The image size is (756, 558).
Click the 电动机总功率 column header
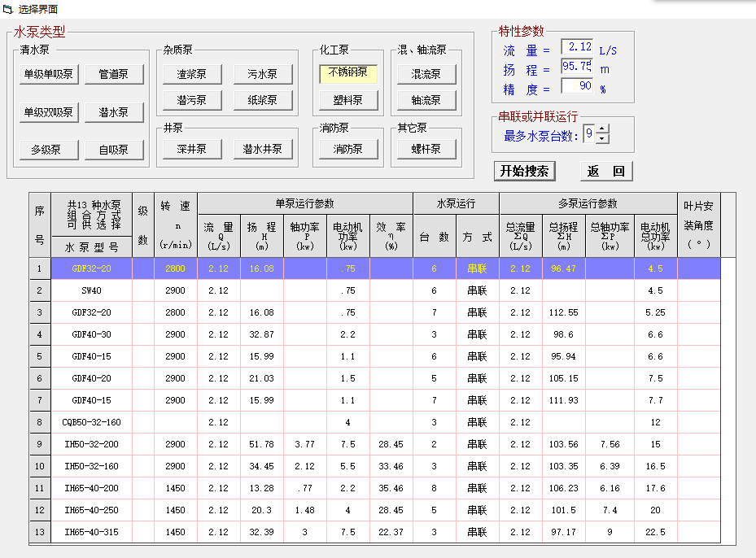(655, 236)
